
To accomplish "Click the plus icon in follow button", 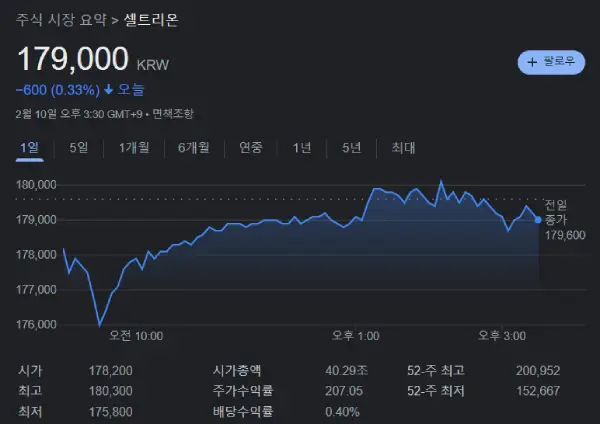I will pyautogui.click(x=532, y=62).
